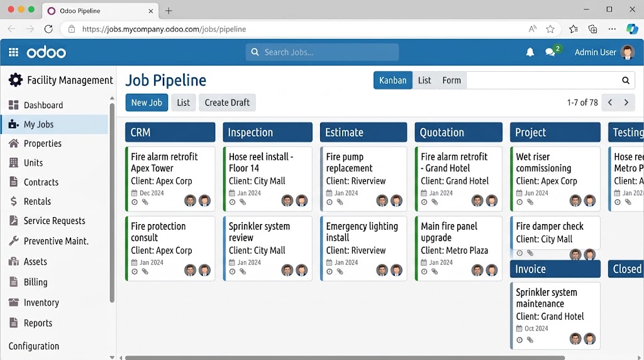
Task: Open Contracts in sidebar
Action: pos(55,182)
